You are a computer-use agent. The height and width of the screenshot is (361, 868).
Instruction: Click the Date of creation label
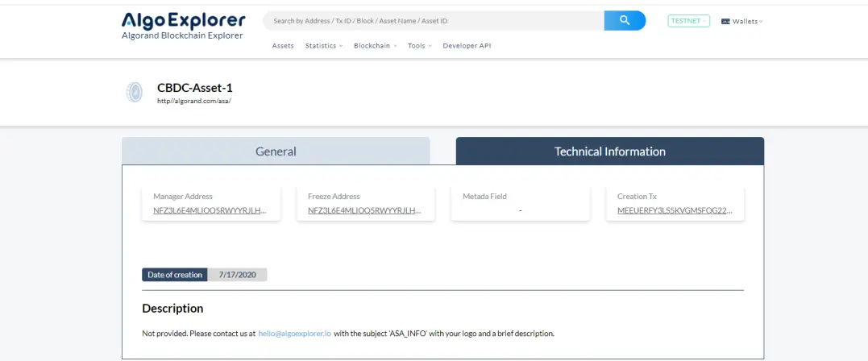point(175,275)
